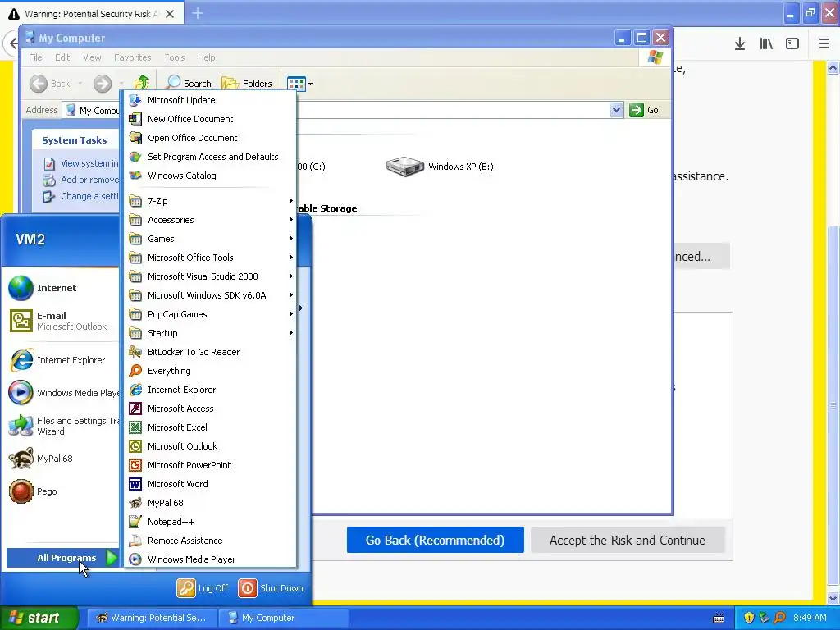This screenshot has width=840, height=630.
Task: Open the Help menu
Action: click(206, 57)
